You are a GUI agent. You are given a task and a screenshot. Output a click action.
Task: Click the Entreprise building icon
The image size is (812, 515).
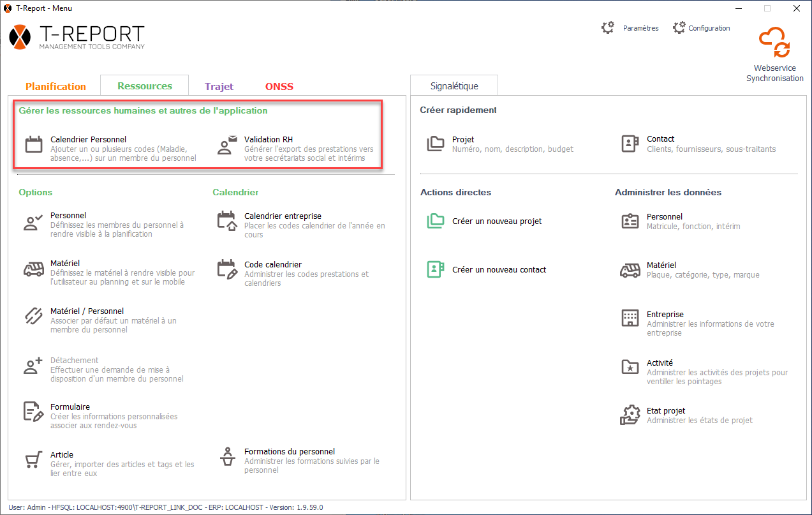coord(630,318)
